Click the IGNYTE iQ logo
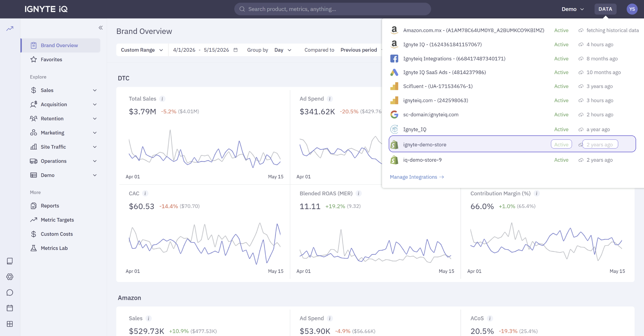The image size is (644, 336). tap(46, 9)
